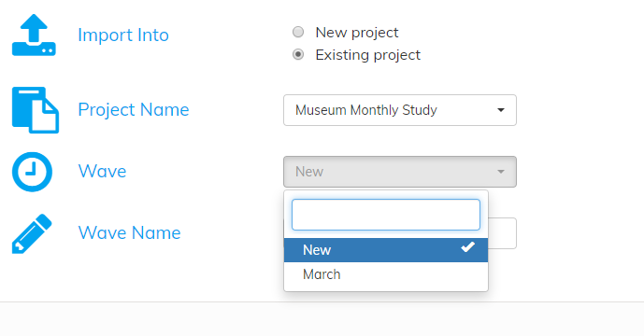
Task: Click the Import Into upload icon
Action: click(x=34, y=35)
